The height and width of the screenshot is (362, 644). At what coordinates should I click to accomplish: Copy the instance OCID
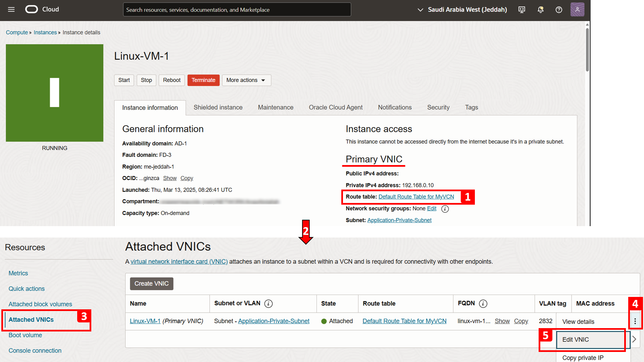[x=187, y=178]
